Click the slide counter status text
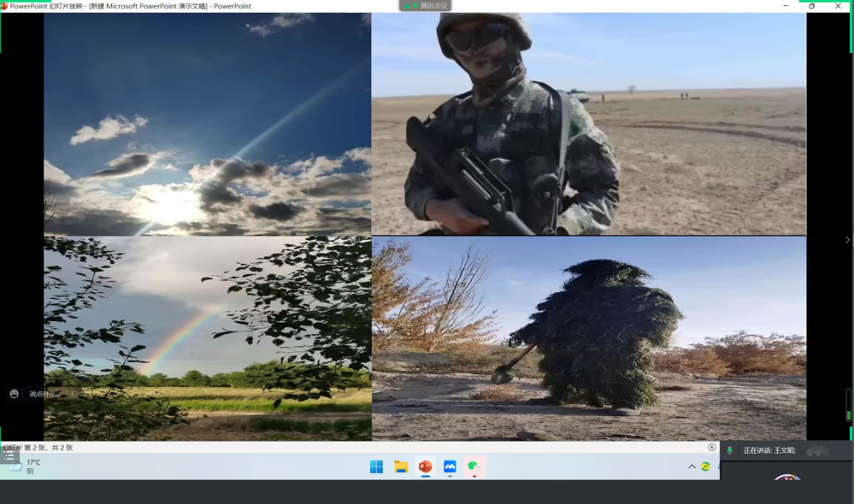 point(38,448)
